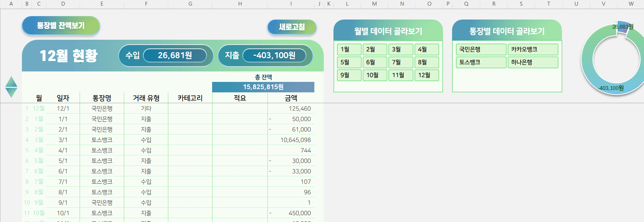This screenshot has height=222, width=644.
Task: Click the 지출 amount -403,100원 box
Action: point(274,55)
